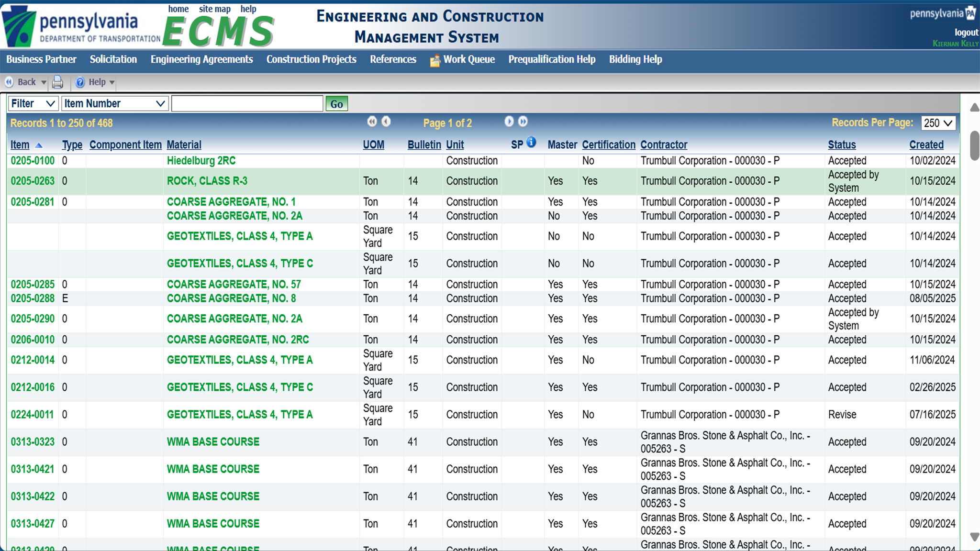The height and width of the screenshot is (551, 980).
Task: Sort by the Unit column header
Action: (455, 145)
